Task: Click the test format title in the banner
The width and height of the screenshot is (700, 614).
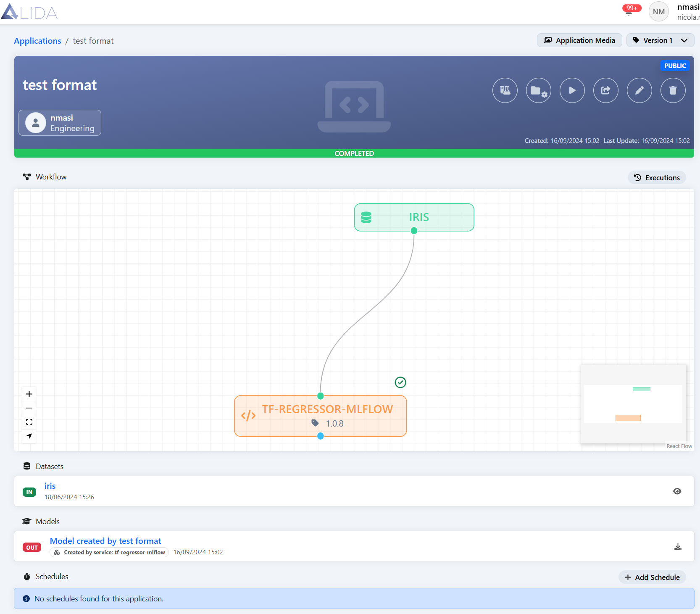Action: 60,85
